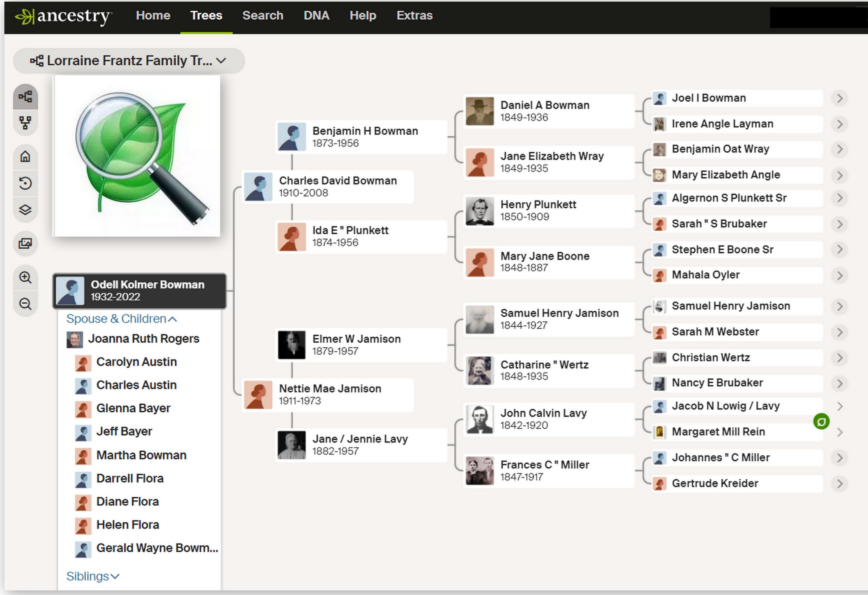
Task: Open Joanna Ruth Rogers profile link
Action: [x=143, y=339]
